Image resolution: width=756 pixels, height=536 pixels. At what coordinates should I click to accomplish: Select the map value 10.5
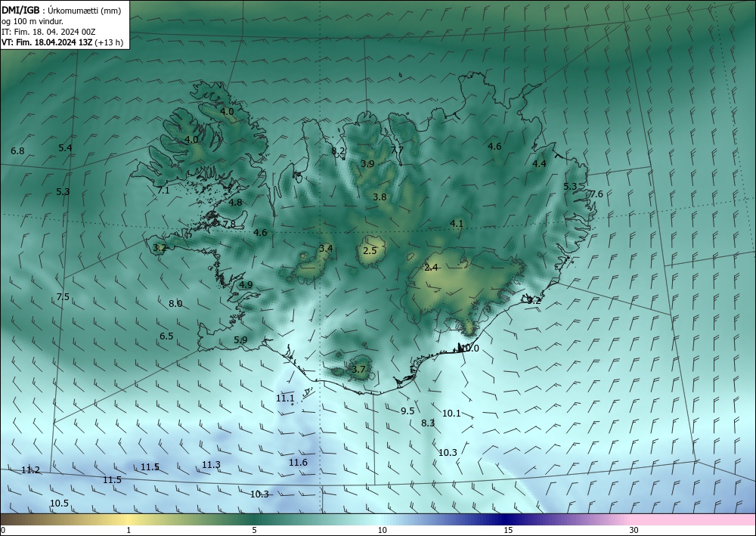[x=59, y=503]
